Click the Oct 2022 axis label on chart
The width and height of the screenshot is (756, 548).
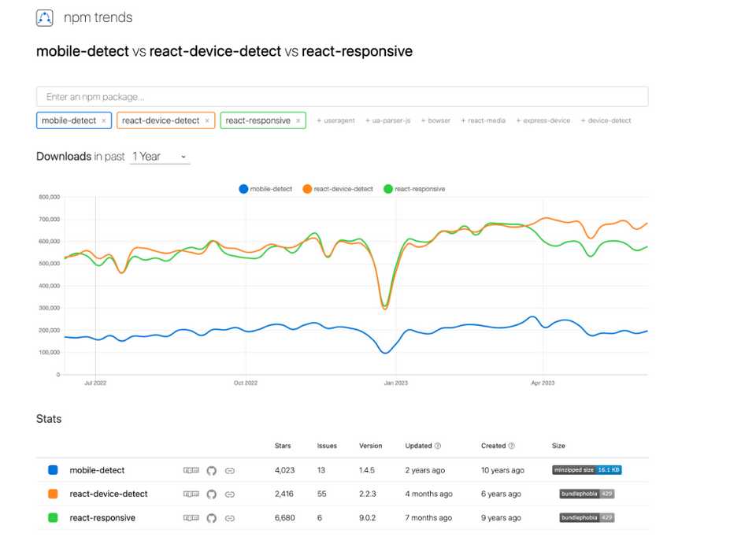pos(246,383)
